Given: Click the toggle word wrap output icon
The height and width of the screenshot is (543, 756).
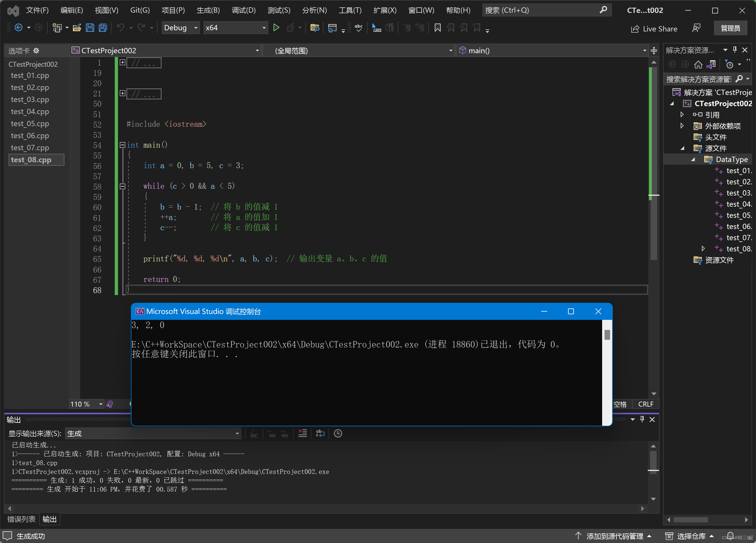Looking at the screenshot, I should click(320, 433).
